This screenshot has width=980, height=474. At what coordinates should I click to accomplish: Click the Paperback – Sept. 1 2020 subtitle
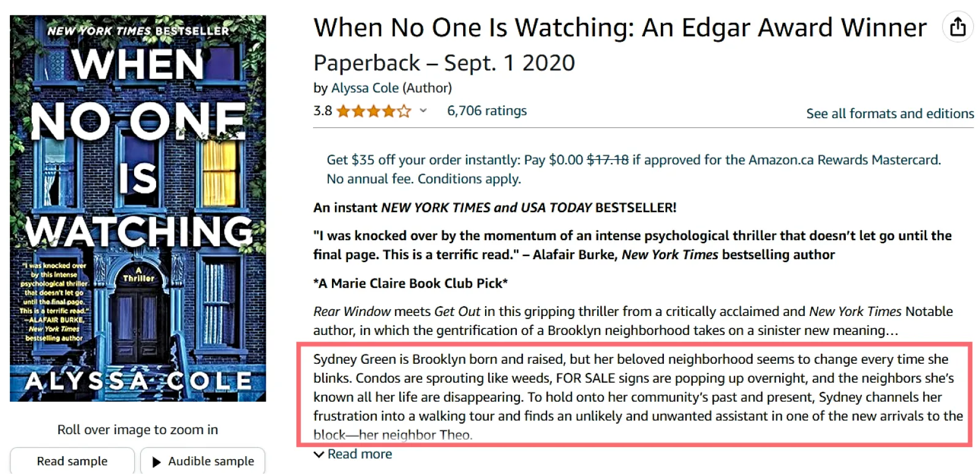pos(444,63)
